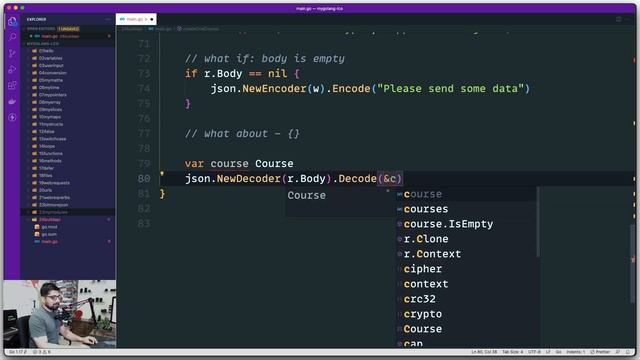Choose capitalized 'Course' type suggestion

[x=467, y=329]
